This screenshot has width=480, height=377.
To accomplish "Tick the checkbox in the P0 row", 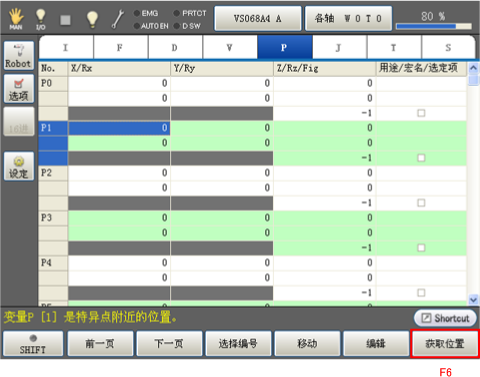I will click(421, 113).
